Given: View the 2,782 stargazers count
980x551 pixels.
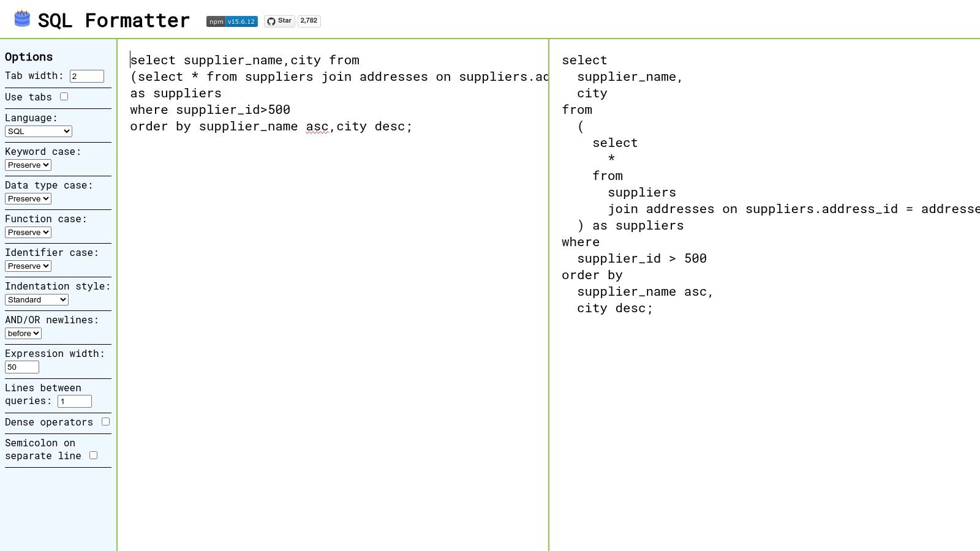Looking at the screenshot, I should coord(309,21).
